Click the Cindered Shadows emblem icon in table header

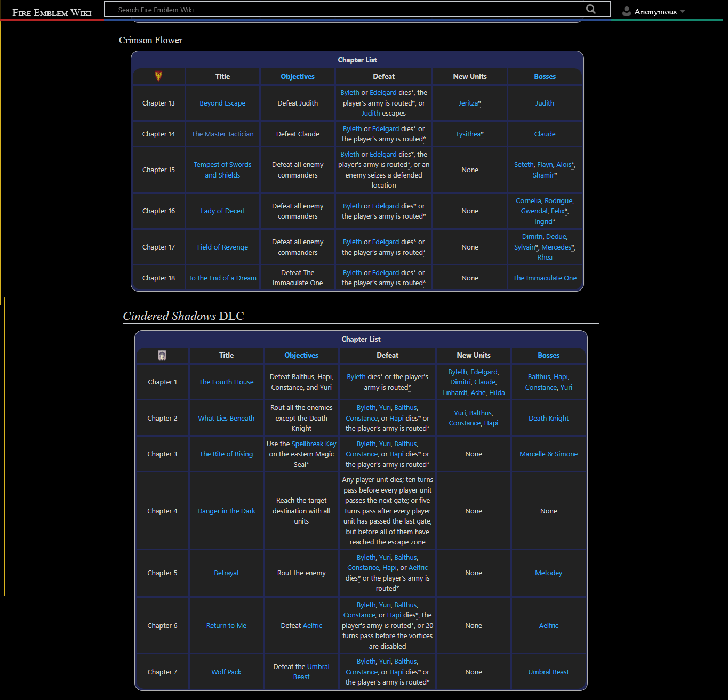162,355
